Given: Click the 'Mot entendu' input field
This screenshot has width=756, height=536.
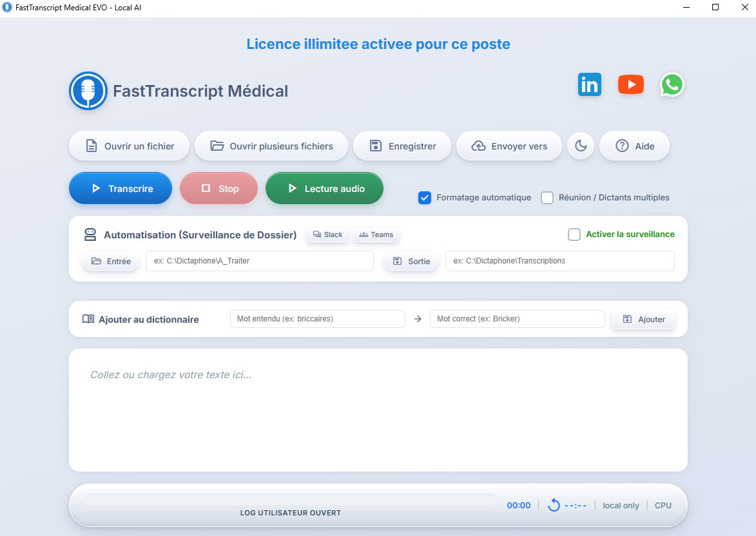Looking at the screenshot, I should pos(318,319).
